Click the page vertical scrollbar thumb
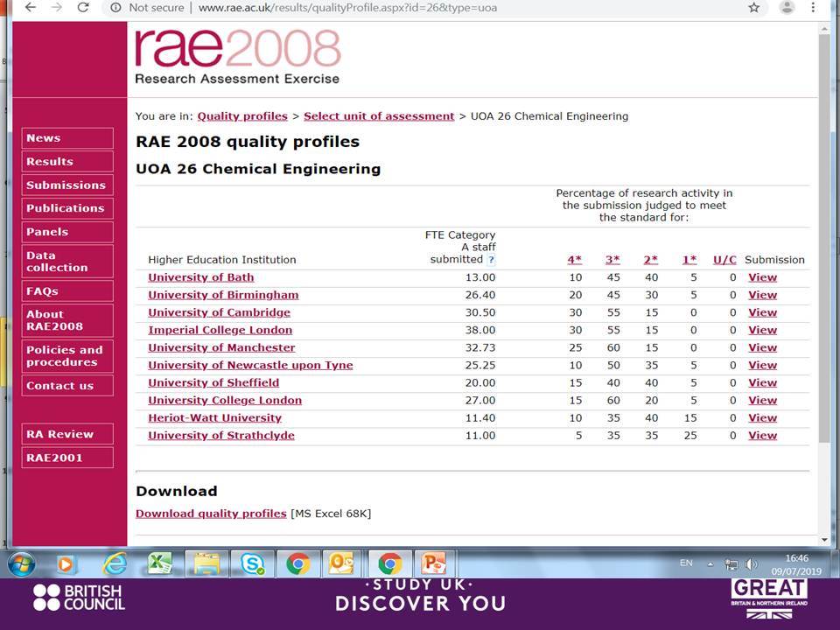Screen dimensions: 840x630 click(x=824, y=238)
